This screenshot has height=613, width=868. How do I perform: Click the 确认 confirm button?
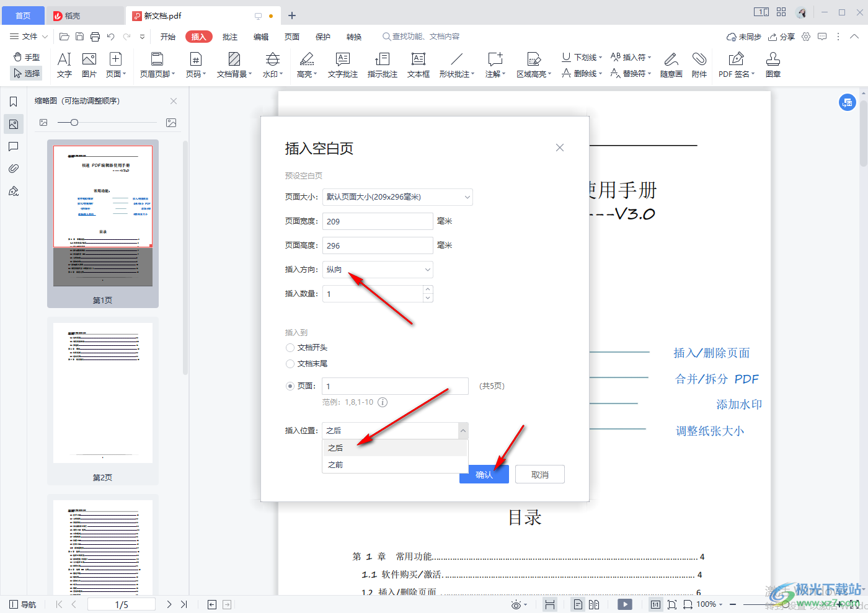tap(484, 475)
